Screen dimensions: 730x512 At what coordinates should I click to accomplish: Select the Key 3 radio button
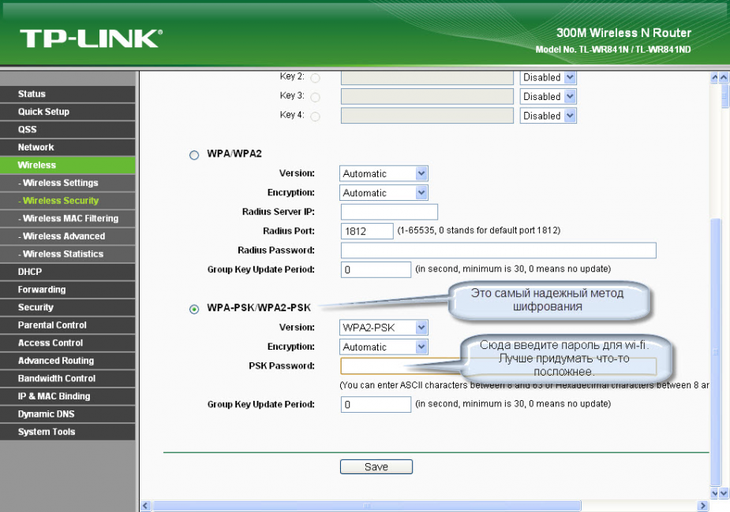point(315,97)
